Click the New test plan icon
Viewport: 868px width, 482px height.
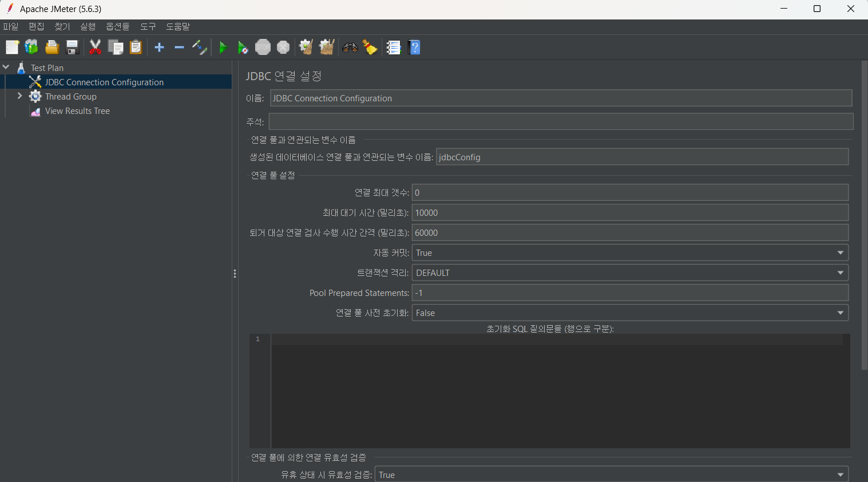[x=12, y=48]
